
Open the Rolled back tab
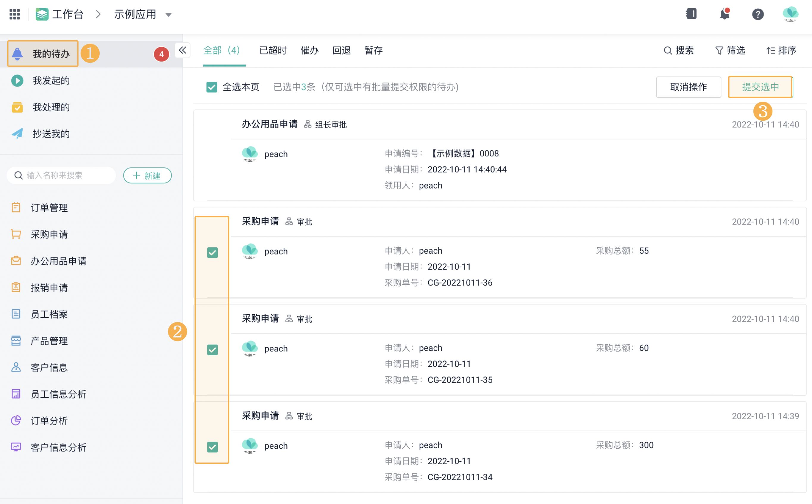[341, 51]
